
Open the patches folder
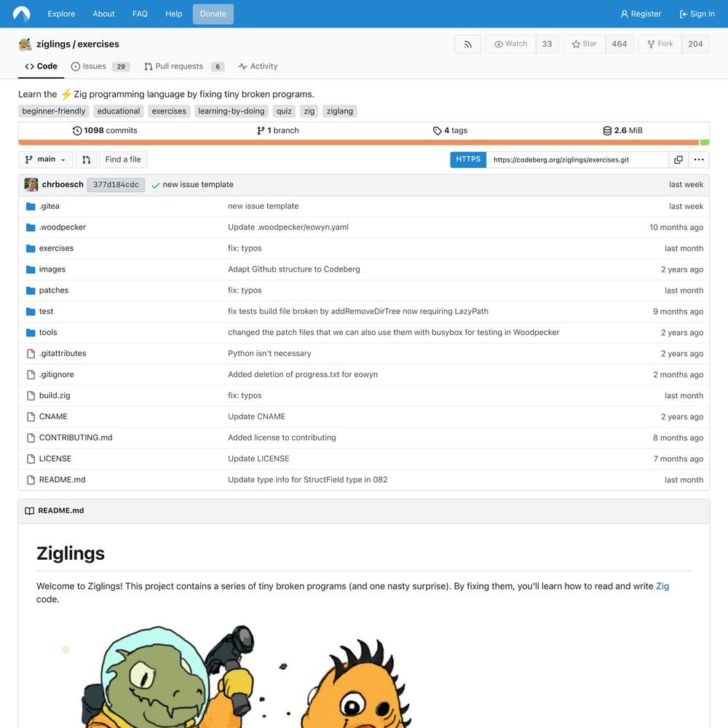pyautogui.click(x=54, y=290)
